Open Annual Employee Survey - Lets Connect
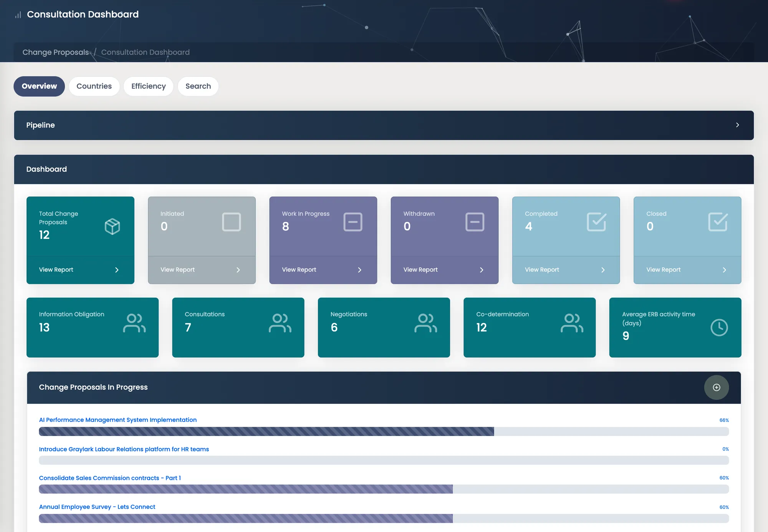Viewport: 768px width, 532px height. click(97, 507)
